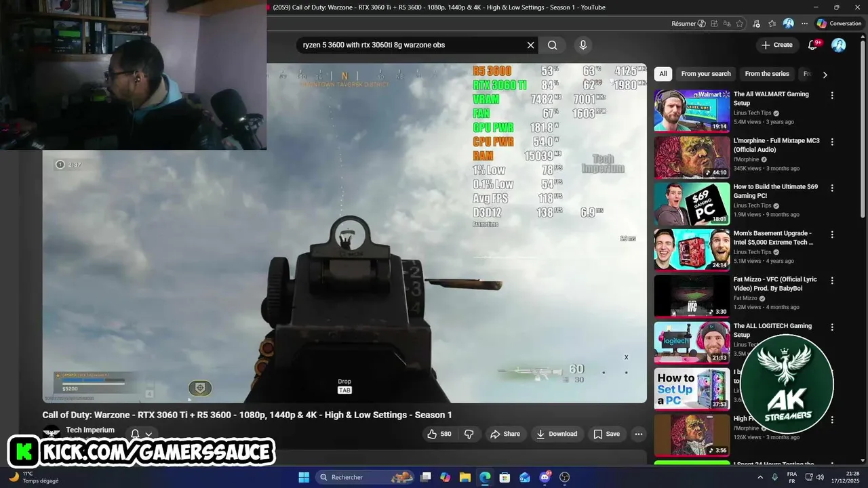Open Microsoft Store from the taskbar
Viewport: 868px width, 488px height.
coord(505,477)
